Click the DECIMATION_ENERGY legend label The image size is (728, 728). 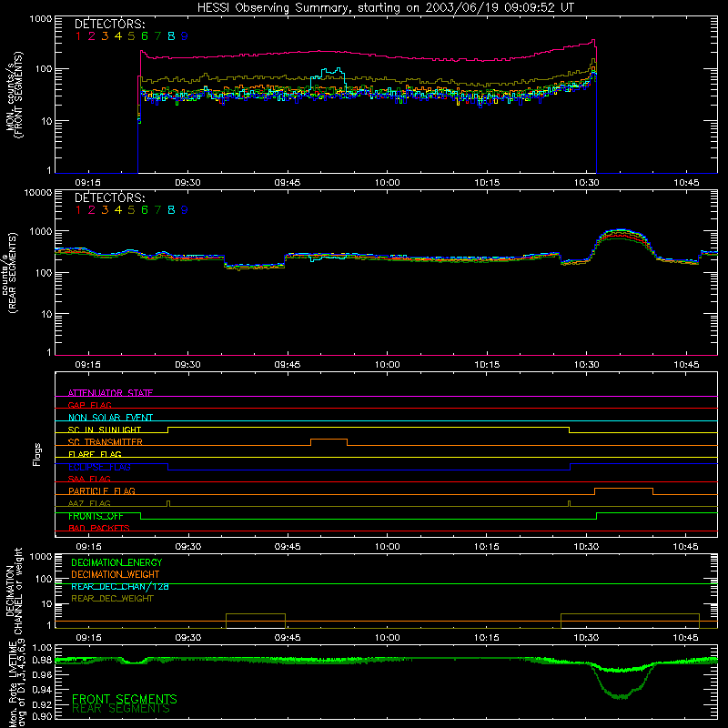point(116,562)
